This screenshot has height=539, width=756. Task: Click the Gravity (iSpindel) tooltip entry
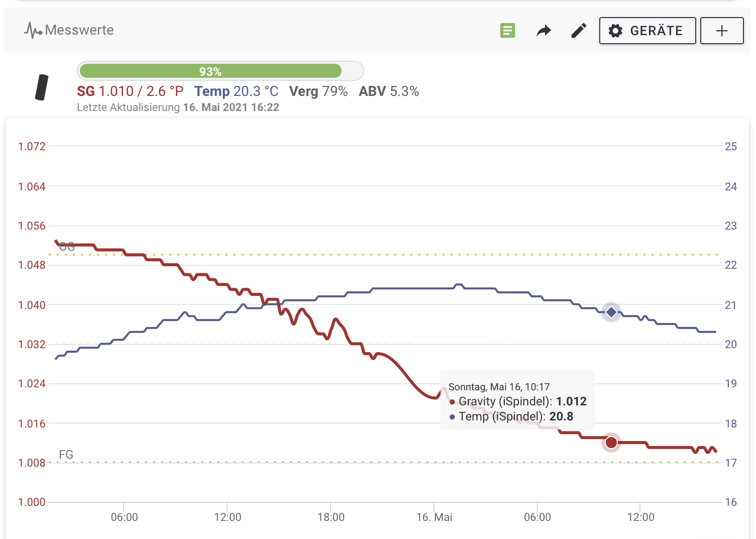pos(517,401)
